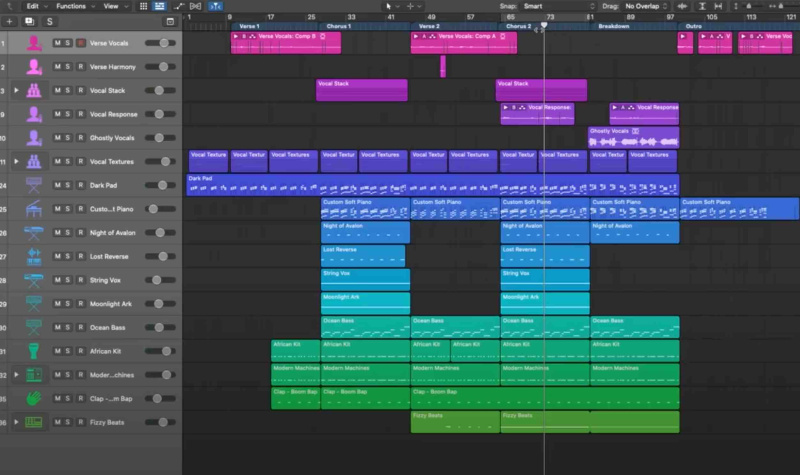
Task: Solo the Ocean Bass track
Action: click(x=68, y=327)
